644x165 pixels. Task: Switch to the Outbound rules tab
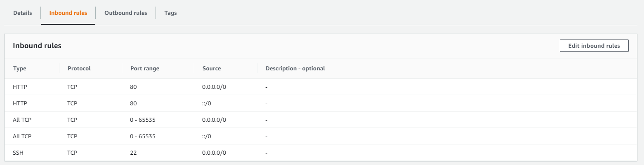pyautogui.click(x=125, y=13)
